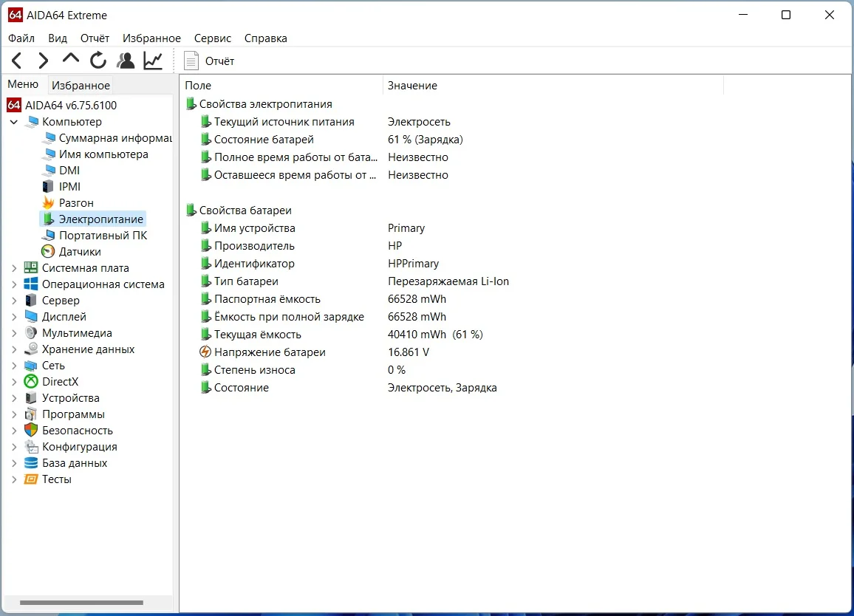Screen dimensions: 854x616
Task: Maximize the AIDA64 Extreme window
Action: pos(786,15)
